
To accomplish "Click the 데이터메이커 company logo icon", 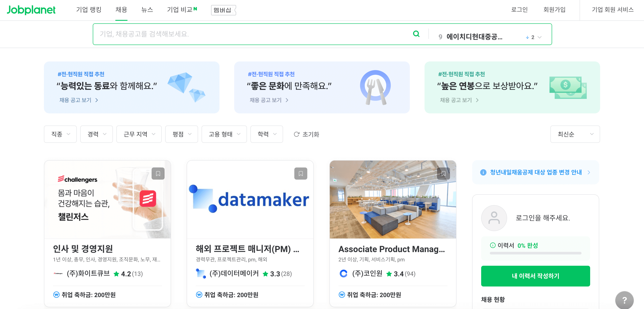I will click(x=201, y=274).
